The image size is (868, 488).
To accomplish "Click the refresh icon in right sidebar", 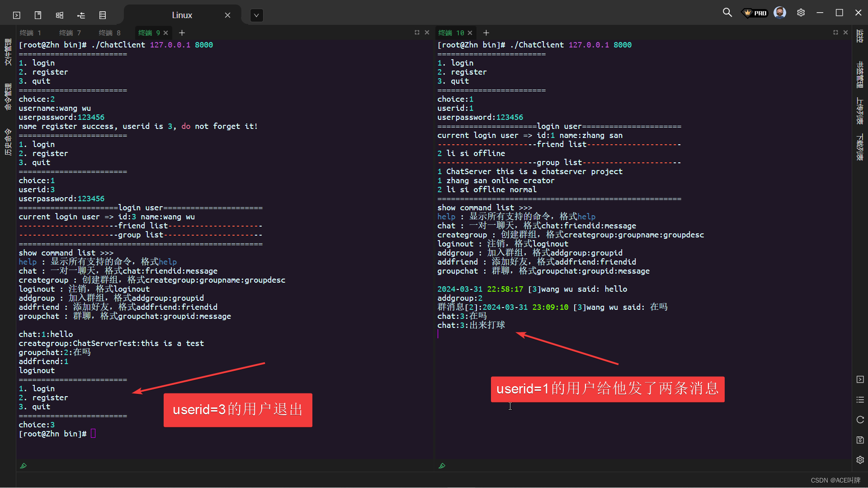I will (x=860, y=420).
